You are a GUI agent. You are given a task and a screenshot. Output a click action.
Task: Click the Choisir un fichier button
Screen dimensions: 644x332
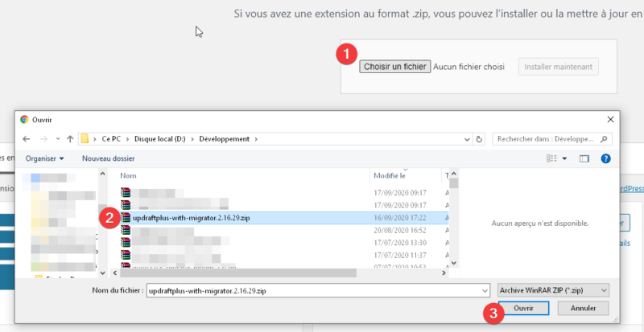(395, 67)
